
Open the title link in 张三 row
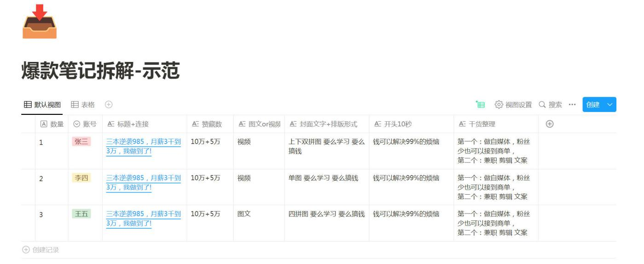click(143, 146)
